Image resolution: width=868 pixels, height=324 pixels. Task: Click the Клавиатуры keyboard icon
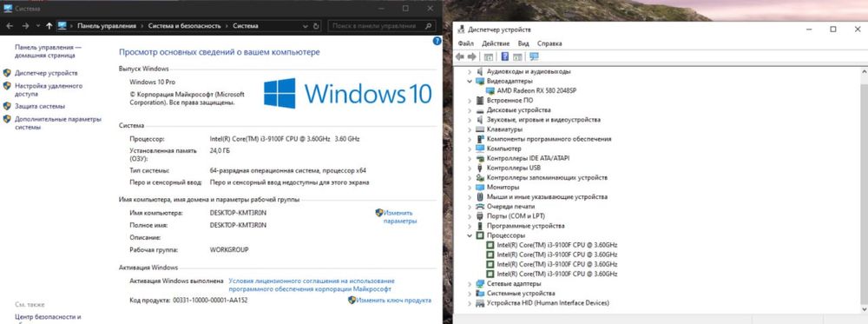(481, 129)
